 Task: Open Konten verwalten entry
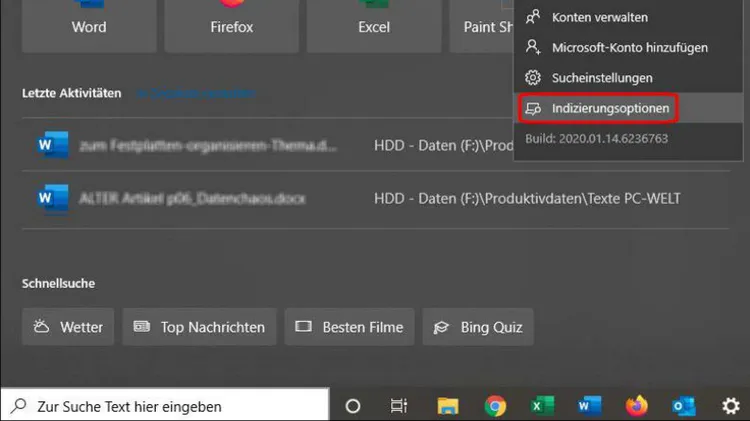click(628, 17)
